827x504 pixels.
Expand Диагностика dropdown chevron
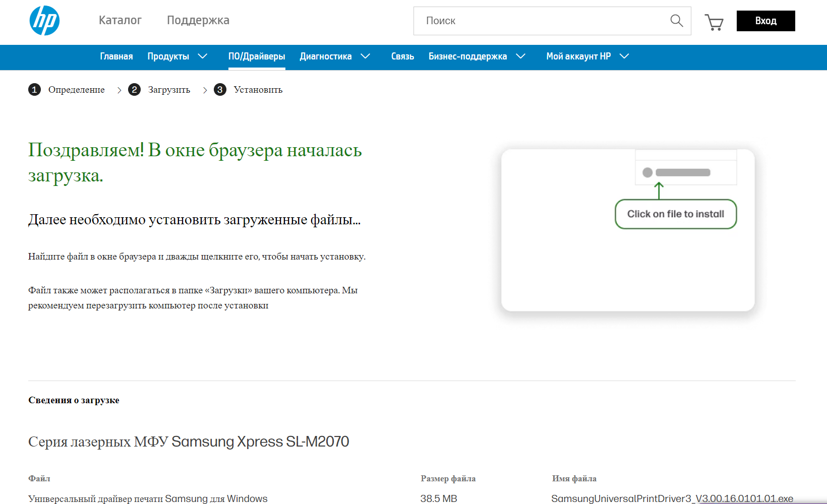pos(366,56)
